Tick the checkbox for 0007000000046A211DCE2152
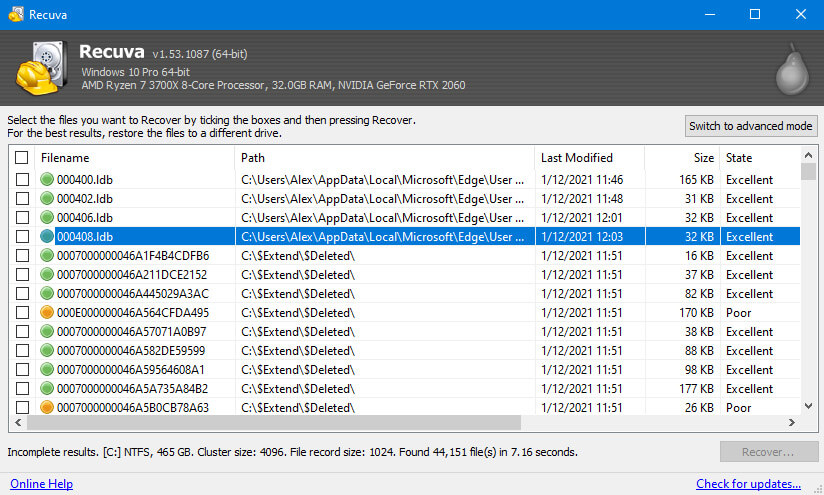 pyautogui.click(x=22, y=274)
